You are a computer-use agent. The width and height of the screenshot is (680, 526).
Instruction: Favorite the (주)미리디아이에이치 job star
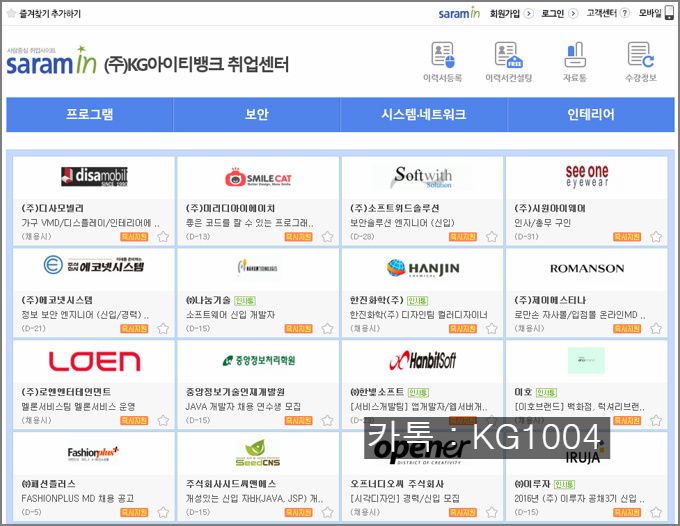tap(327, 237)
